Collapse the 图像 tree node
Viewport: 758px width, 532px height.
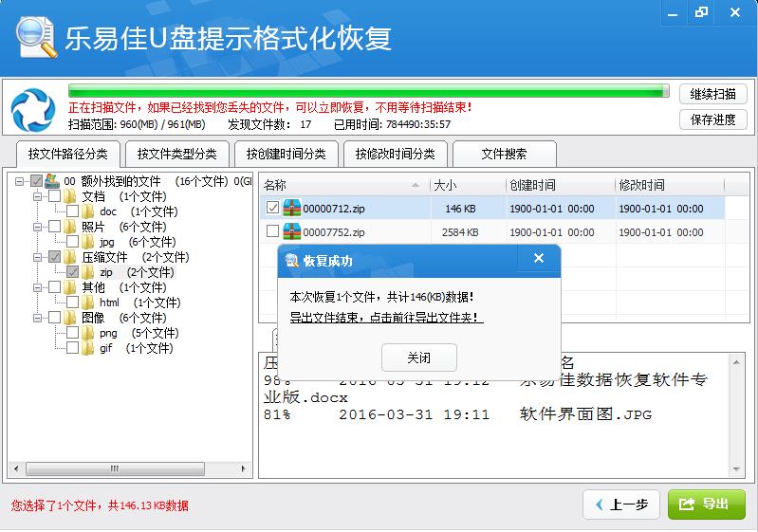[x=38, y=319]
